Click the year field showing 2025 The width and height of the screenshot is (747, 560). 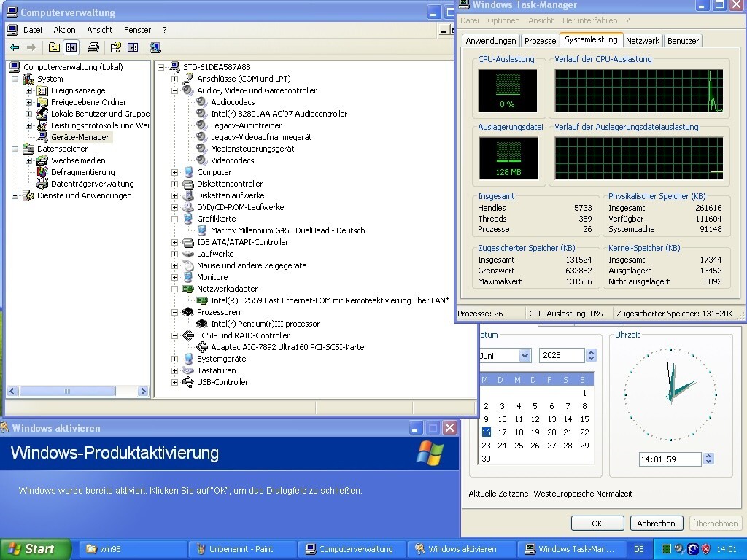(562, 355)
